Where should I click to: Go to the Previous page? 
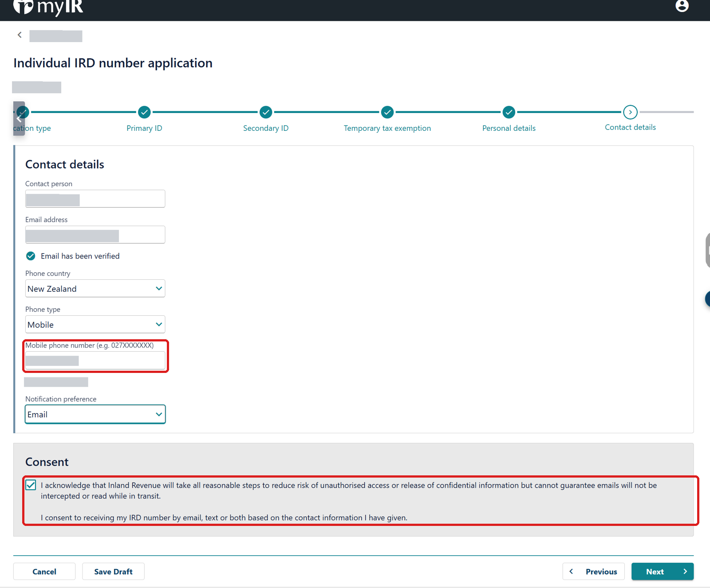click(x=593, y=572)
